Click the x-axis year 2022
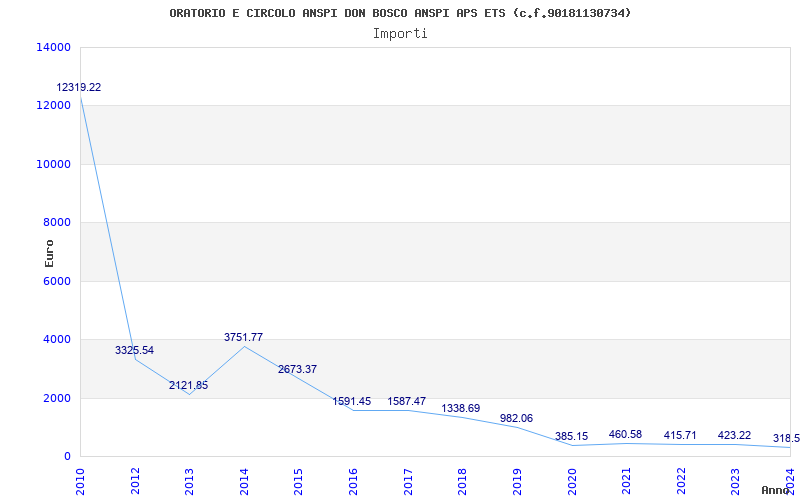 [681, 482]
